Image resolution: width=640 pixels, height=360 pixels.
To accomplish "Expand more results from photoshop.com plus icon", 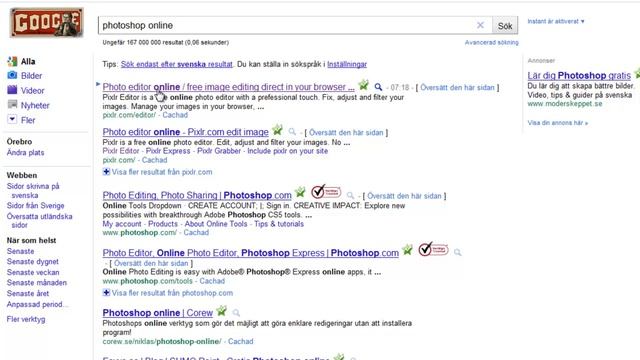I will pos(106,293).
